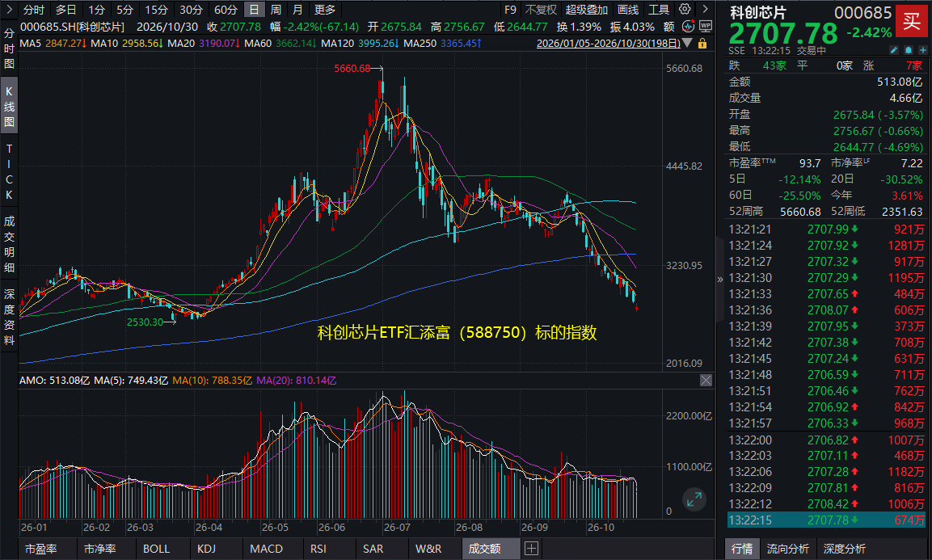
Task: Switch to the 周 weekly period
Action: point(275,10)
